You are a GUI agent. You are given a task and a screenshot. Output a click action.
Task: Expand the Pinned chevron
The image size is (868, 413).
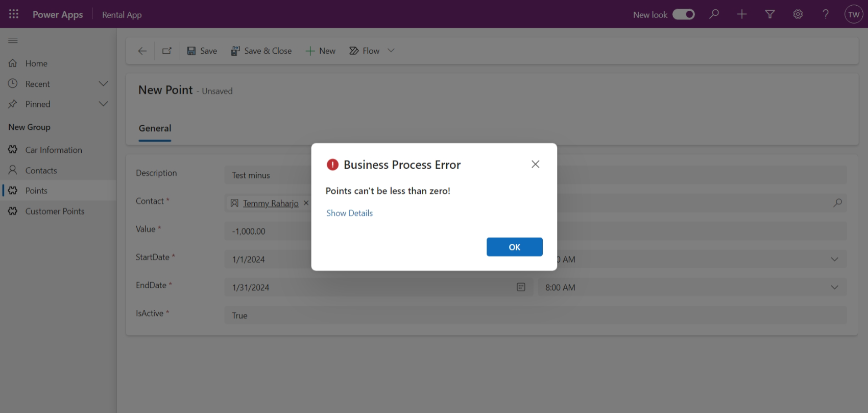tap(104, 104)
